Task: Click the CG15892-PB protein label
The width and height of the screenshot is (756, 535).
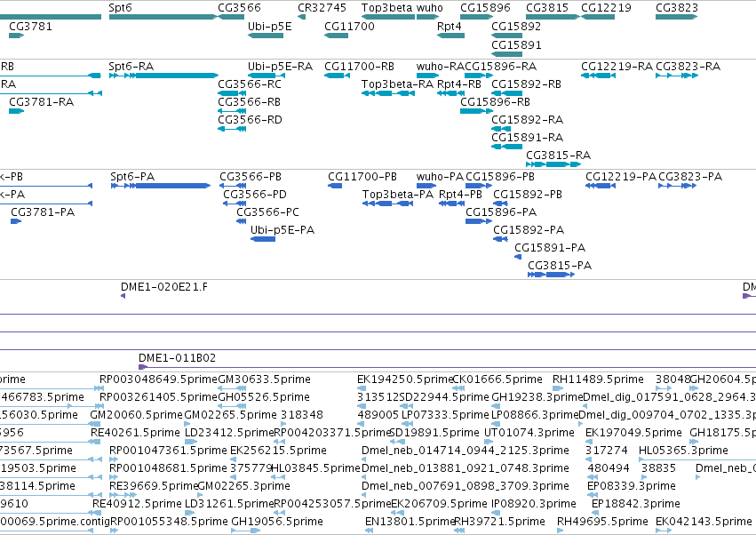Action: point(528,195)
